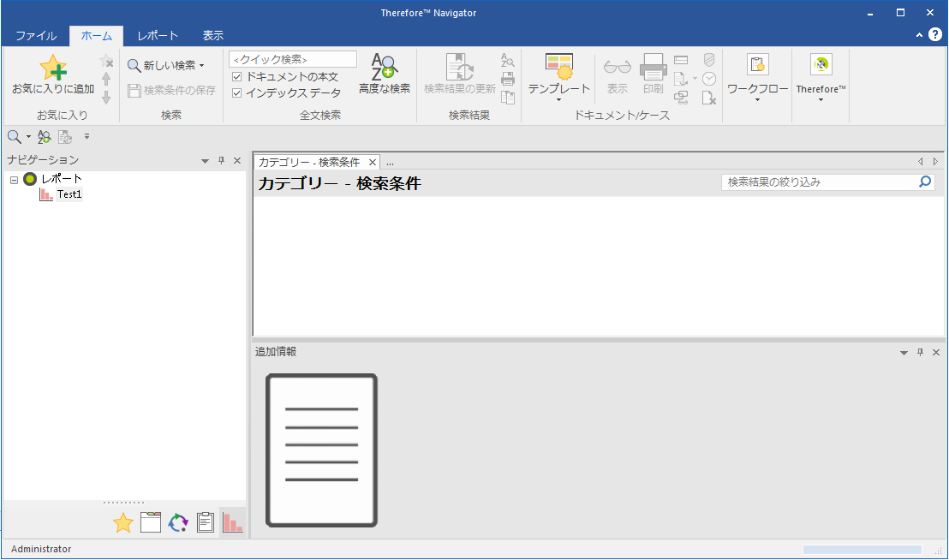Pin the ナビゲーション panel

pos(222,160)
